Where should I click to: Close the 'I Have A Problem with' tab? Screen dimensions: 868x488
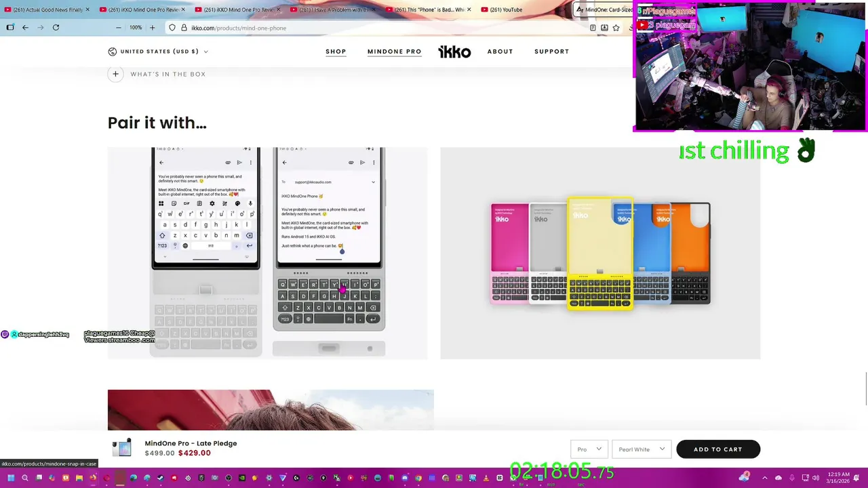click(374, 9)
